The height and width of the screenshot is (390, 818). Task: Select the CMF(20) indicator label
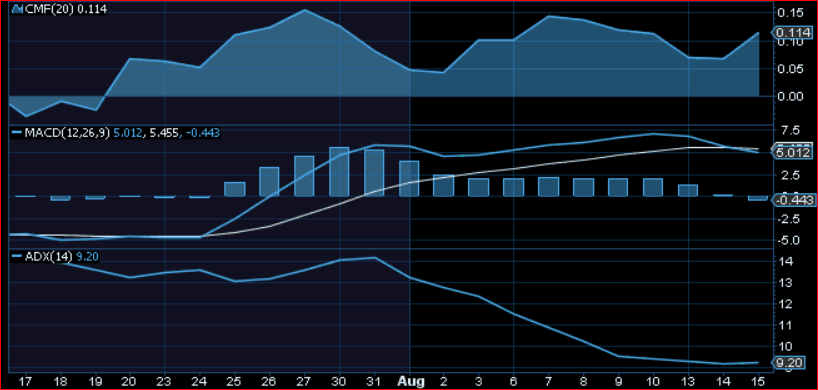tap(50, 9)
